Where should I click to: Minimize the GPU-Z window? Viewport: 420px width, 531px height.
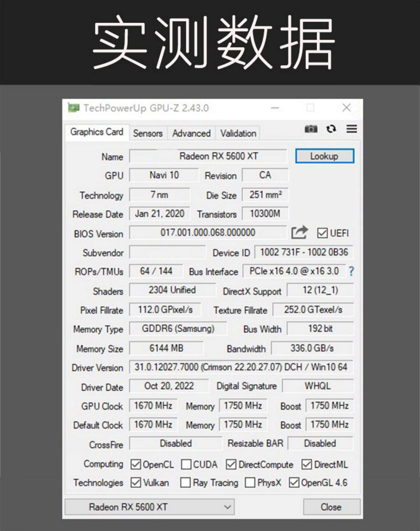pos(275,108)
